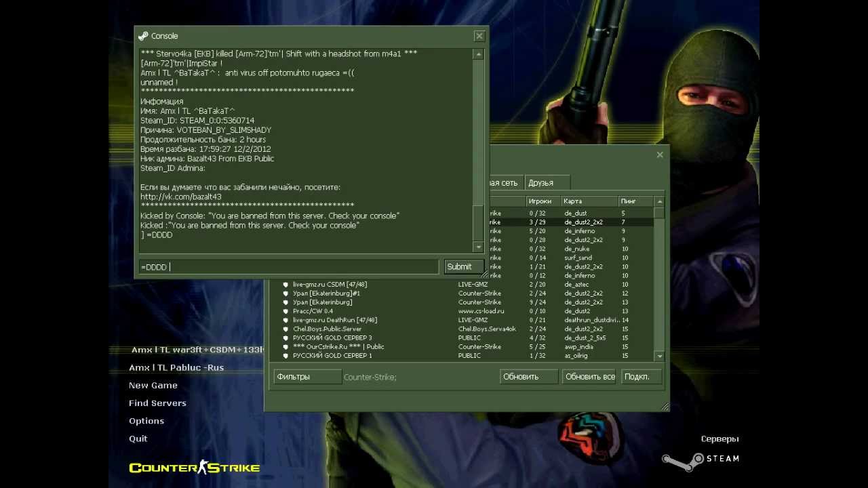Viewport: 868px width, 488px height.
Task: Select РУССКИЙ GOLD СЕРВЕР 1 row
Action: pyautogui.click(x=461, y=356)
